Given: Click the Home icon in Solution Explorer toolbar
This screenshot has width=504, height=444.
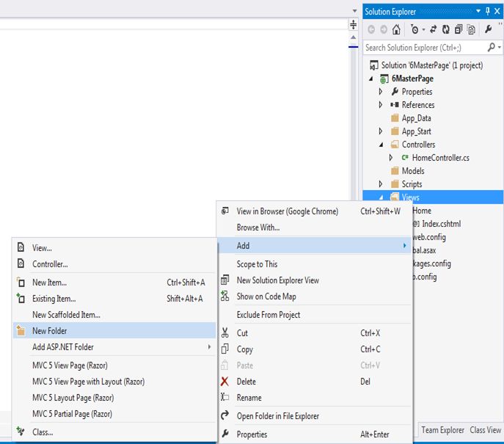Looking at the screenshot, I should point(396,29).
